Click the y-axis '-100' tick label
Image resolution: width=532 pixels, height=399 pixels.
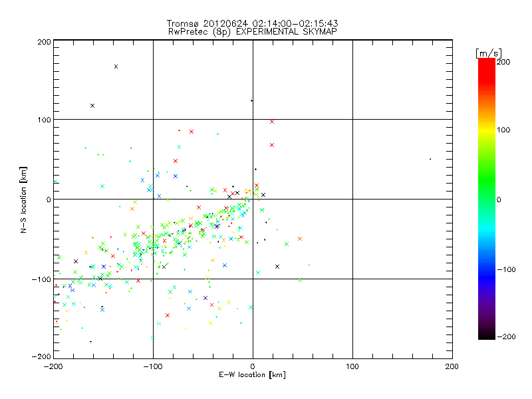pyautogui.click(x=42, y=279)
